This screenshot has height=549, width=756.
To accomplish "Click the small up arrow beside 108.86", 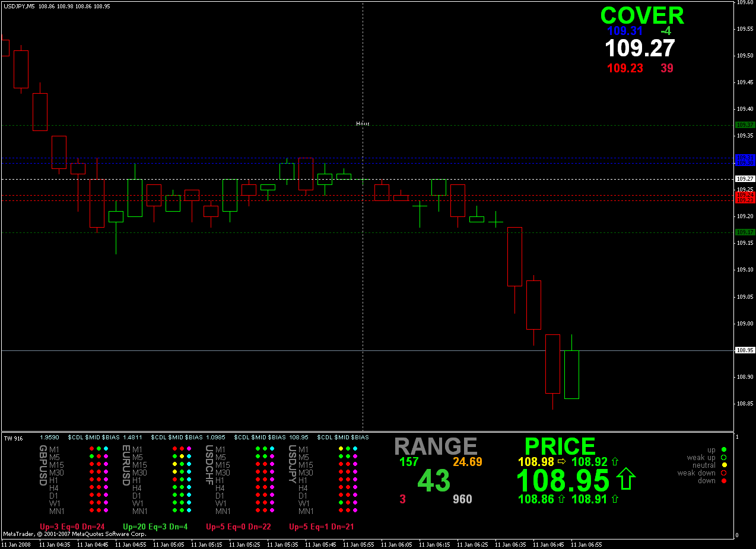I will click(x=562, y=499).
